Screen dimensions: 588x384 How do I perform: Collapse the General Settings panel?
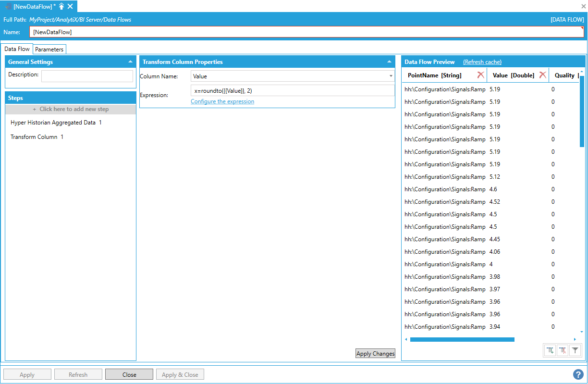pos(130,62)
